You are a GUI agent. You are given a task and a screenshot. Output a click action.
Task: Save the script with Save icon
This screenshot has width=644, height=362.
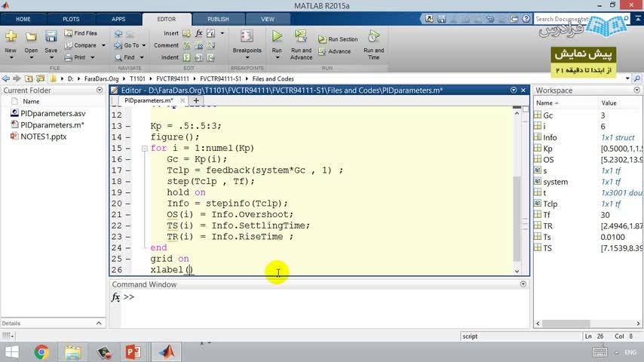tap(51, 36)
